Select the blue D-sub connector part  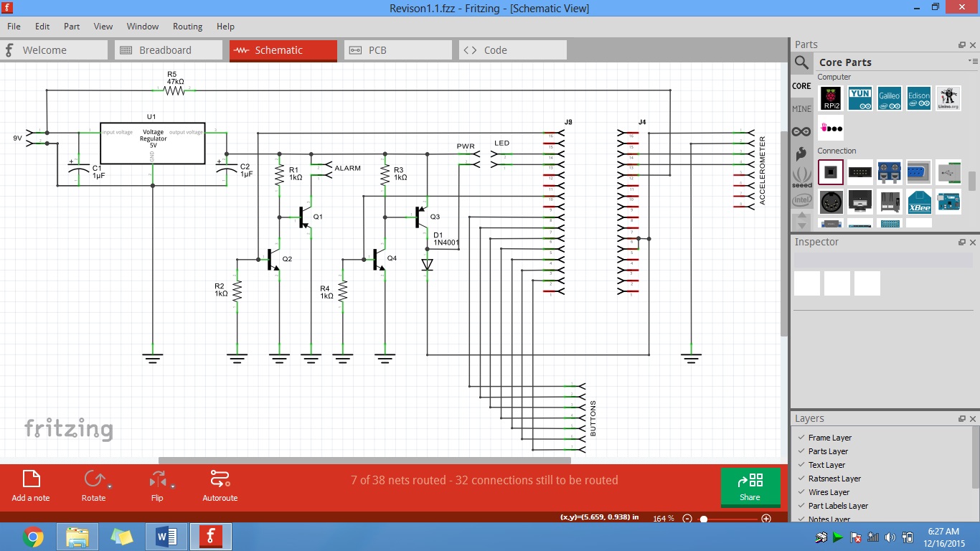(918, 172)
